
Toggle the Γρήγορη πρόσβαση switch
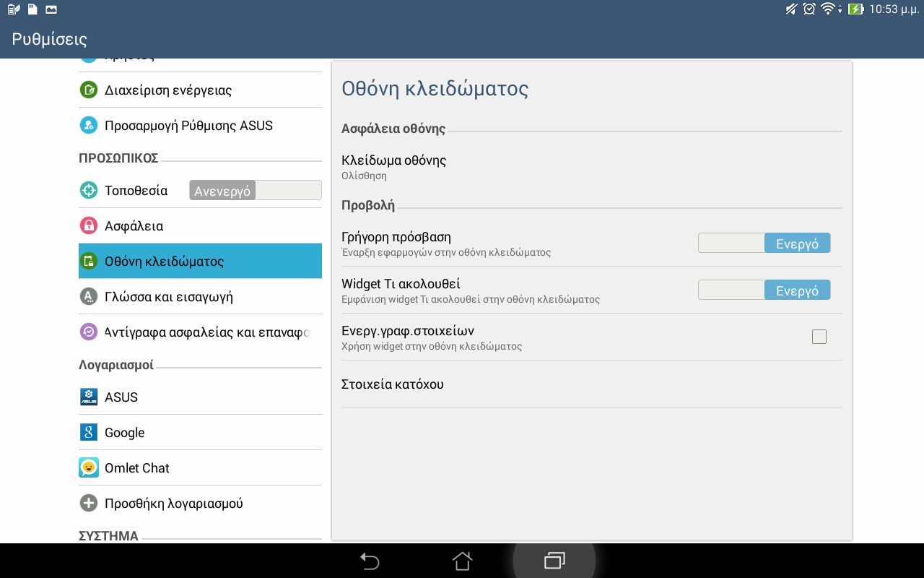pos(764,243)
